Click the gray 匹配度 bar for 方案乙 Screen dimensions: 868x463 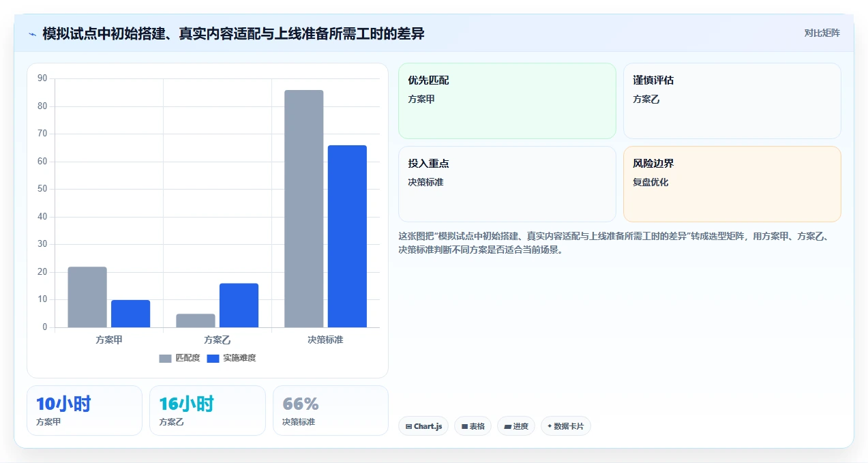click(x=196, y=320)
